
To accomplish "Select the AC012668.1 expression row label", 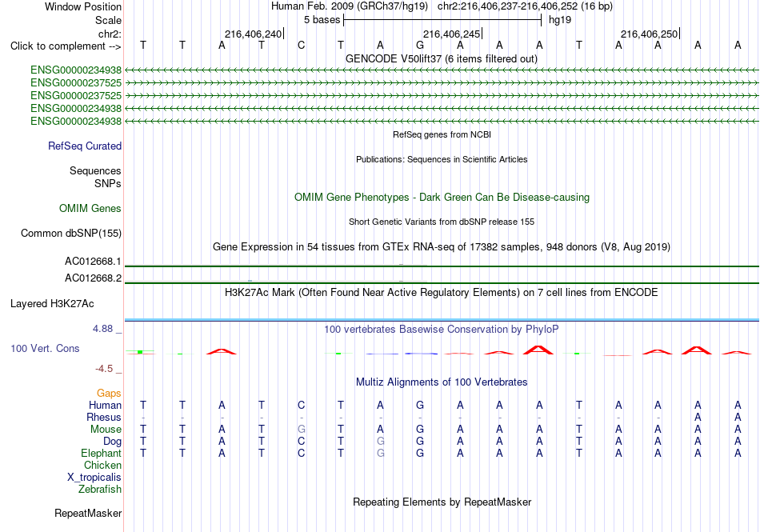I will (93, 262).
